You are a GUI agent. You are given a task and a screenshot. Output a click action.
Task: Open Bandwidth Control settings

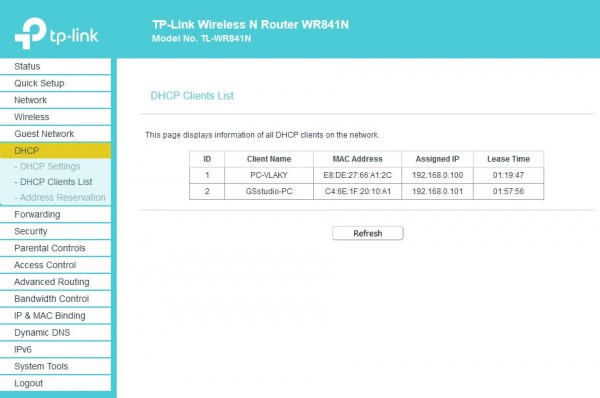click(x=55, y=298)
